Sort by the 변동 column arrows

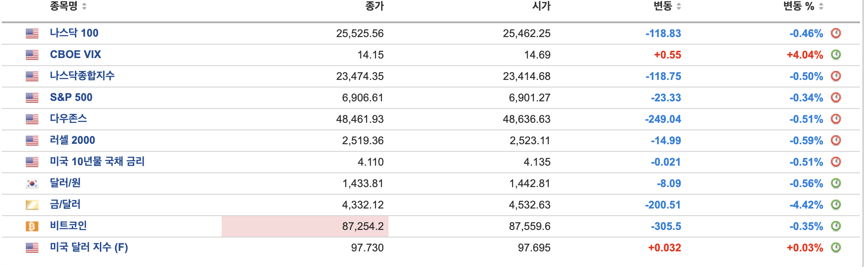[678, 6]
